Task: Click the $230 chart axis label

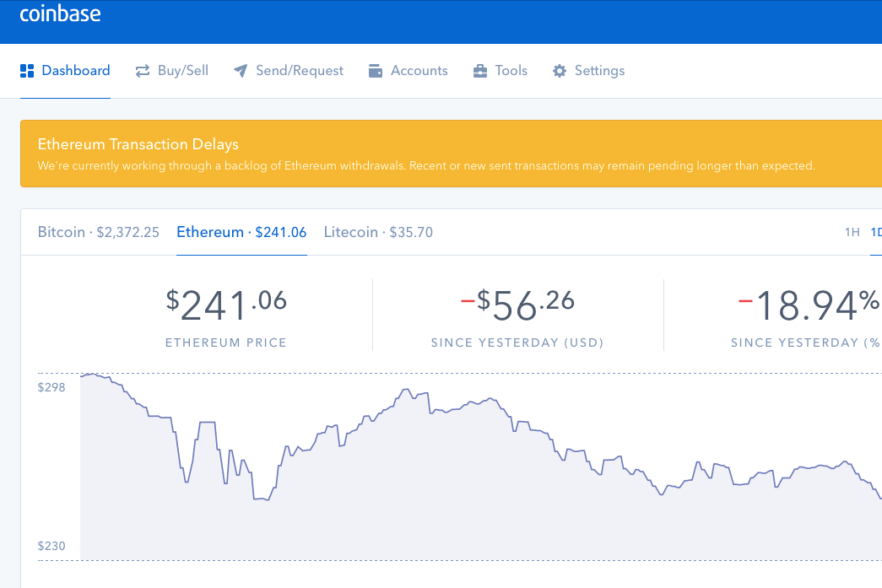Action: 51,546
